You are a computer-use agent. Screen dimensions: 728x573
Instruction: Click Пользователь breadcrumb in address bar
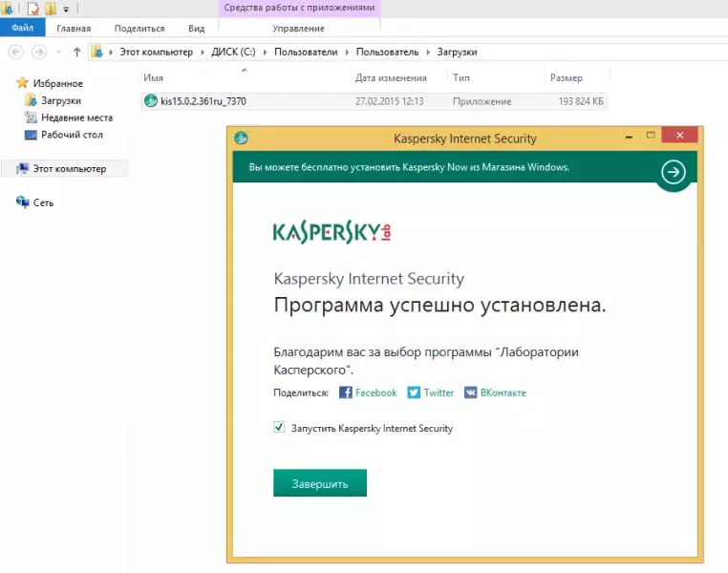(x=387, y=52)
